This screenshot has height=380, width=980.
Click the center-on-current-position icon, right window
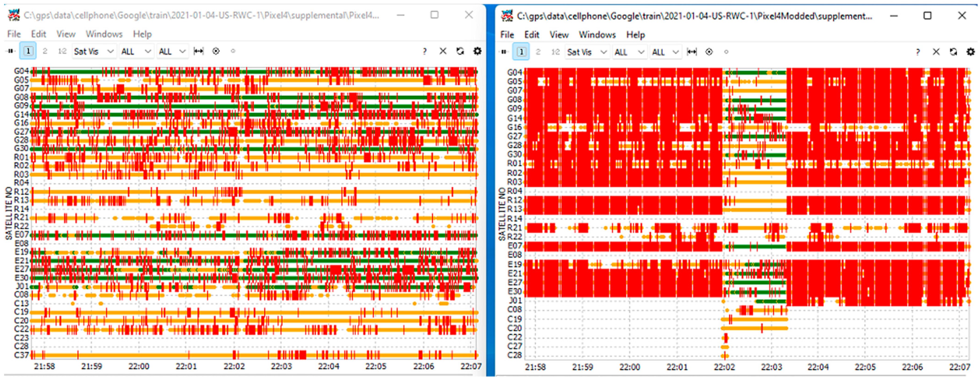tap(709, 52)
